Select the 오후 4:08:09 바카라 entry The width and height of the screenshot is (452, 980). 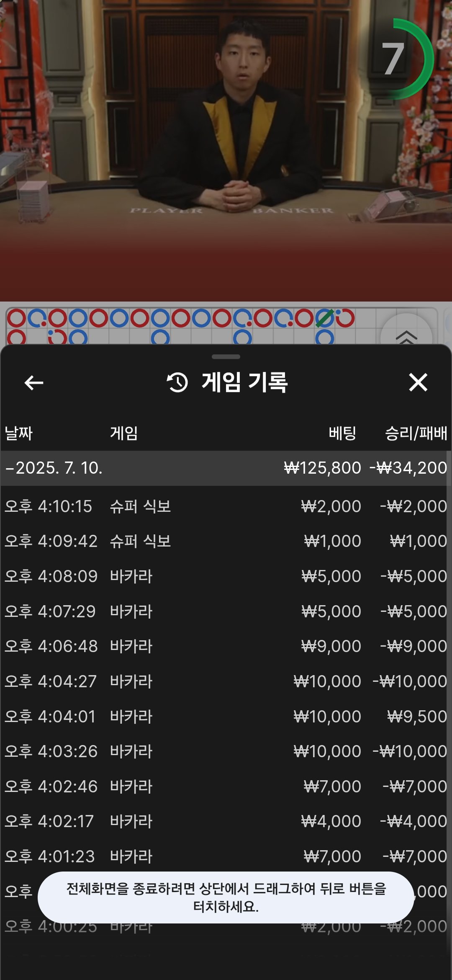pyautogui.click(x=226, y=576)
